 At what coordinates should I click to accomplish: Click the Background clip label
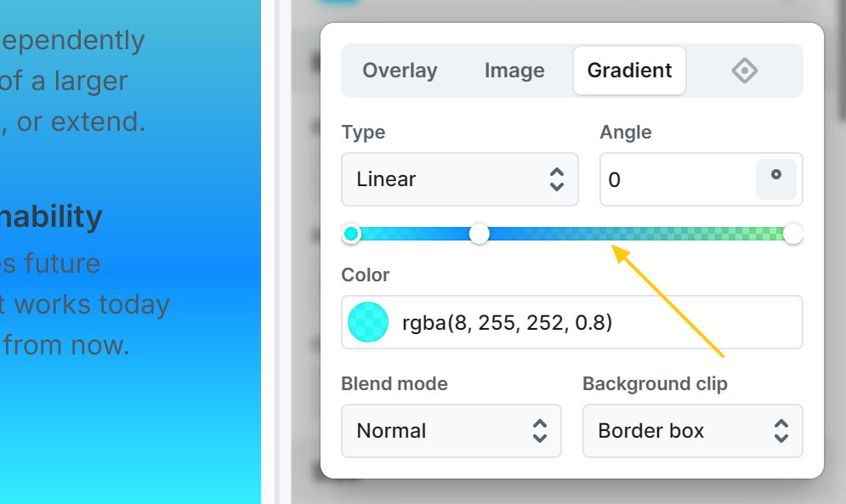pyautogui.click(x=655, y=384)
